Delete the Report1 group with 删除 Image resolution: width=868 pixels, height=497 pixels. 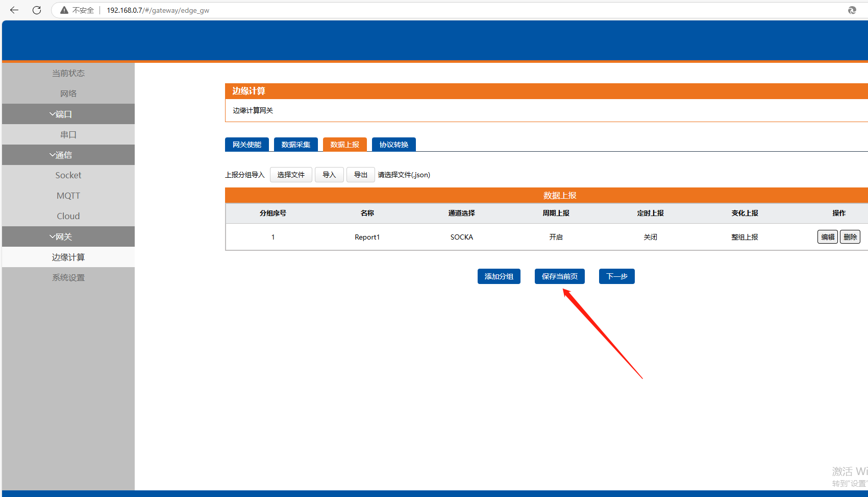point(850,237)
